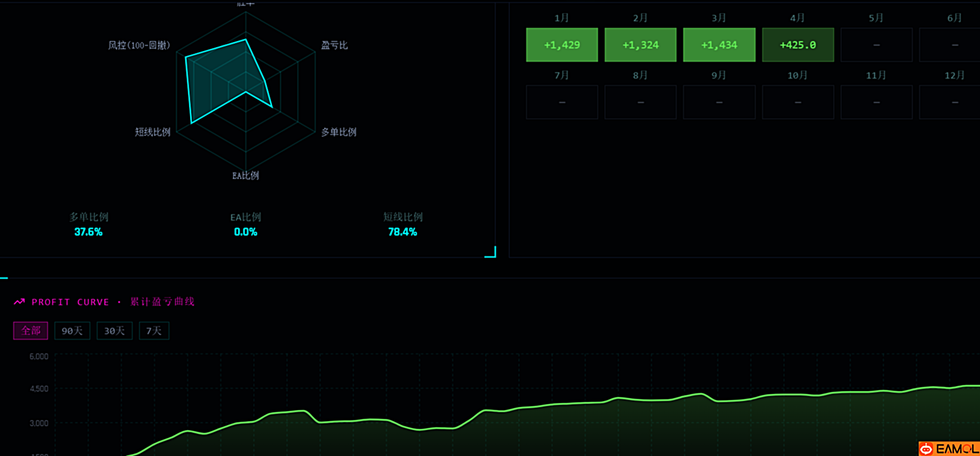Click the 累计盈亏曲线 section title
The image size is (980, 456).
point(162,302)
